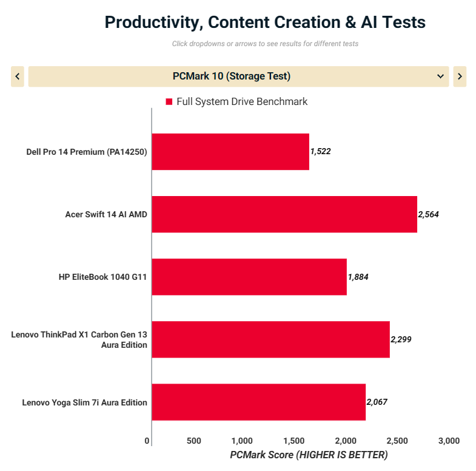This screenshot has height=471, width=476.
Task: Click the 1,522 score value label
Action: pos(320,151)
